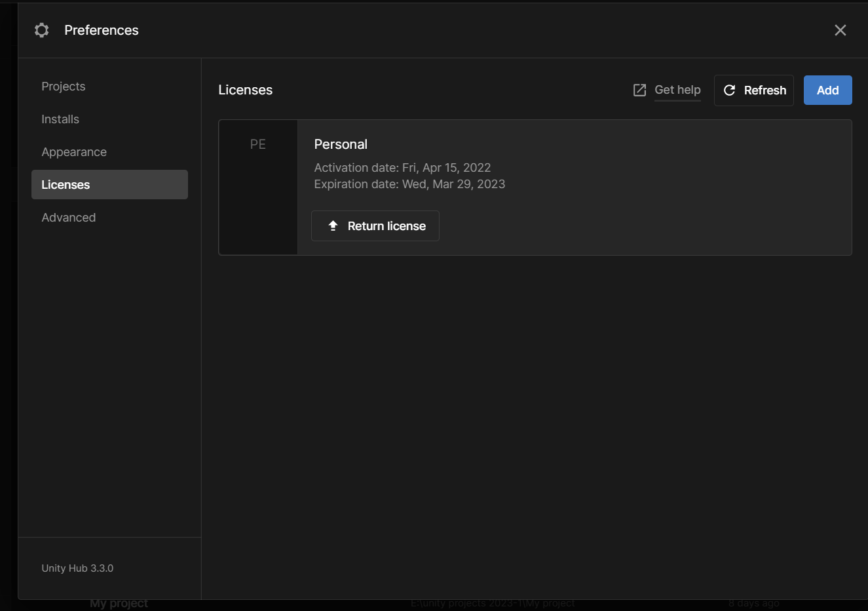Select the Licenses sidebar item
The height and width of the screenshot is (611, 868).
pyautogui.click(x=109, y=185)
